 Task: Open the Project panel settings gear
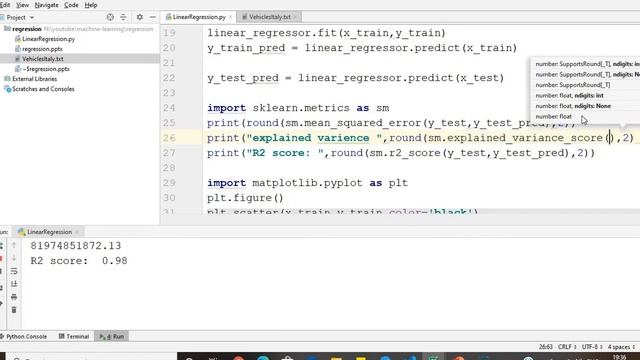point(140,17)
